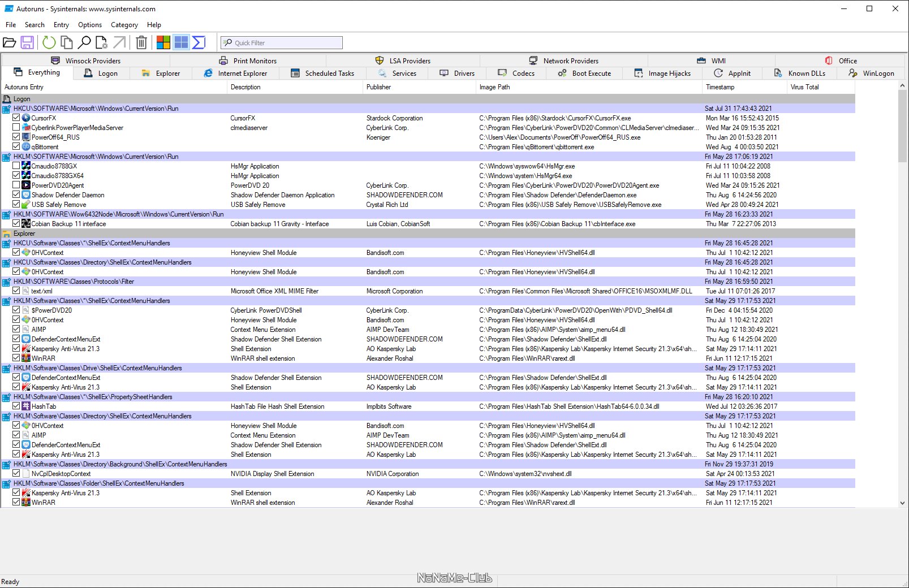
Task: Click the vertical scrollbar down arrow
Action: [902, 503]
